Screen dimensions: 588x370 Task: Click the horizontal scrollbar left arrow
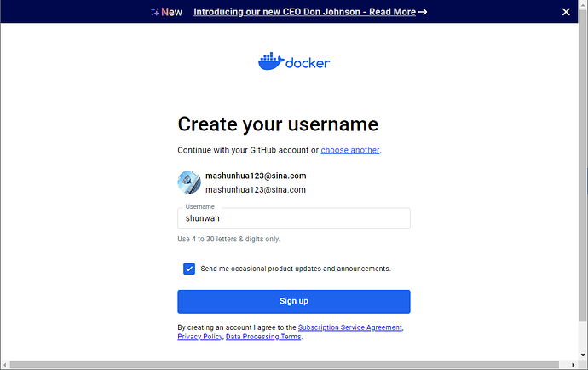(x=4, y=365)
